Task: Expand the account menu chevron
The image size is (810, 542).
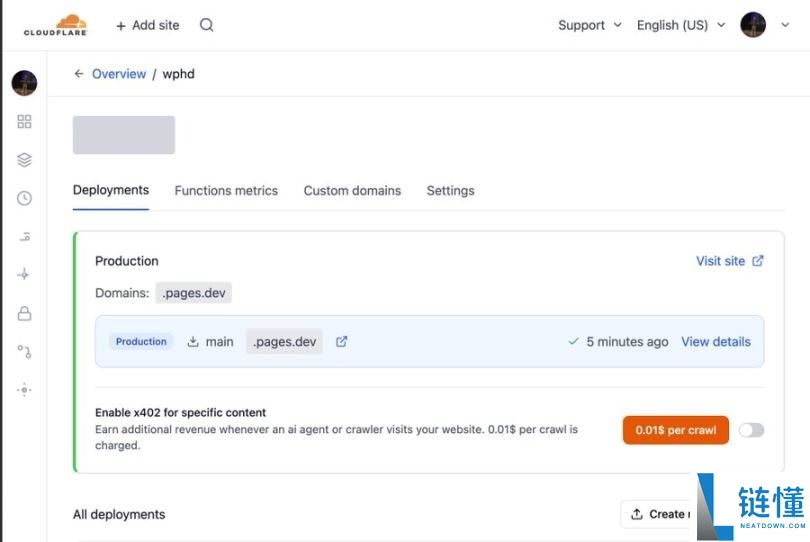Action: coord(785,25)
